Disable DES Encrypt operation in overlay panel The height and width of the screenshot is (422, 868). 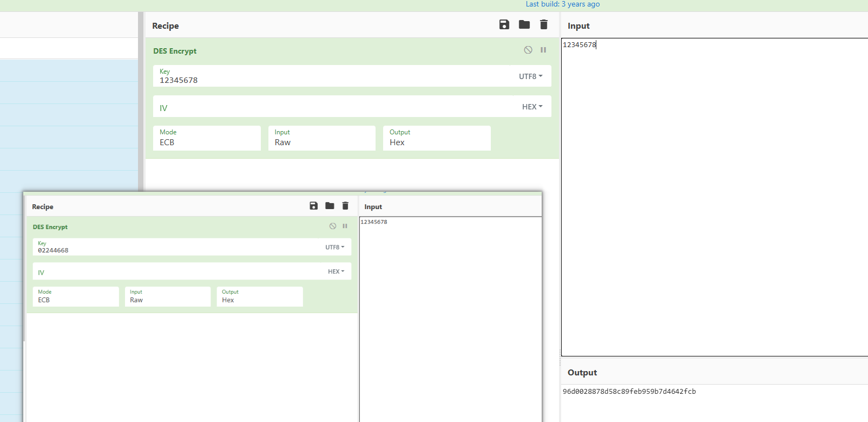click(333, 226)
